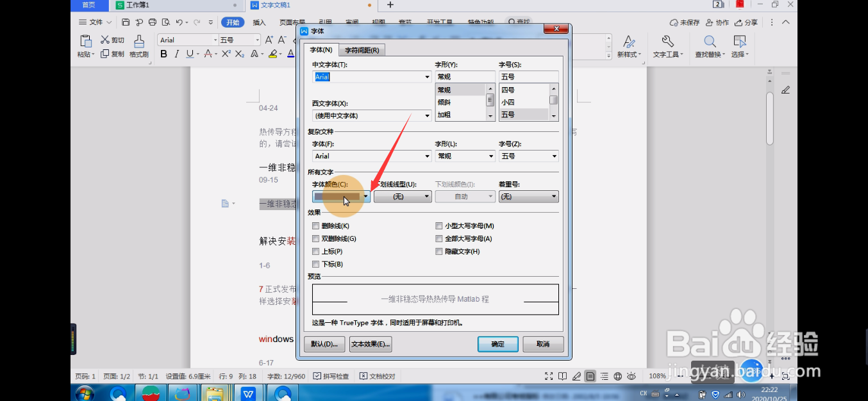Click the WPS icon on the taskbar

point(249,393)
